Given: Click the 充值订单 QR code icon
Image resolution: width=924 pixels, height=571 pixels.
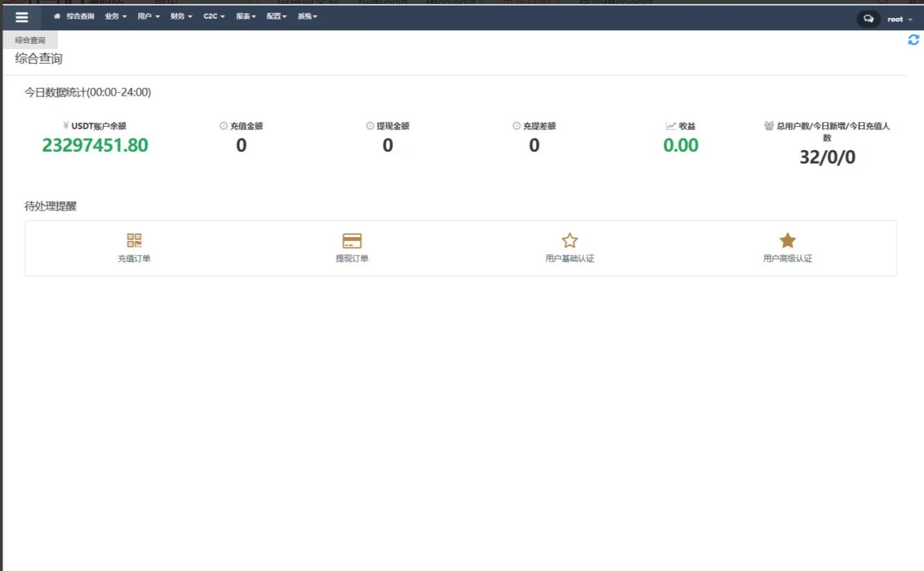Looking at the screenshot, I should coord(134,240).
